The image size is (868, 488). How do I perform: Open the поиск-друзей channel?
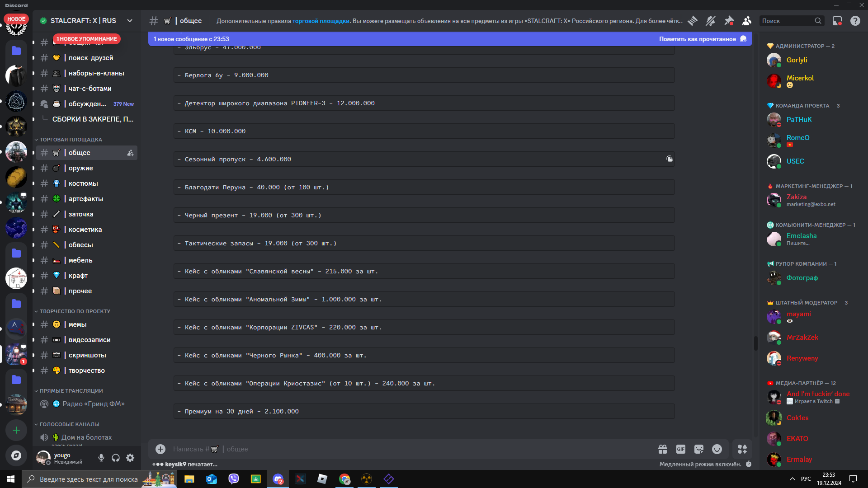87,58
